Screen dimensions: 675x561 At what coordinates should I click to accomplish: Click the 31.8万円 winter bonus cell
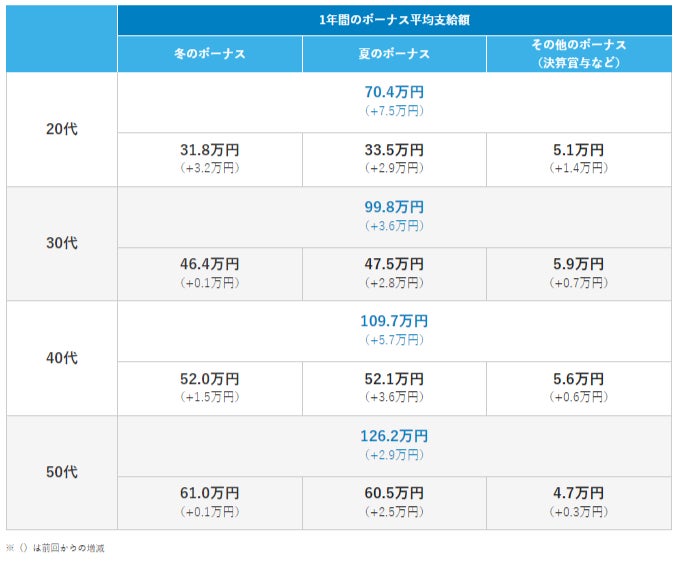[209, 150]
